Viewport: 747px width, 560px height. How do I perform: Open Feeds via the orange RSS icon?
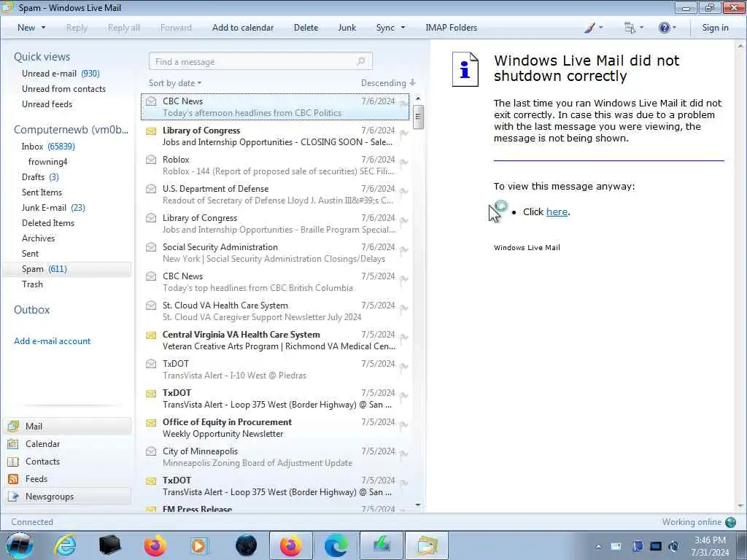[13, 479]
